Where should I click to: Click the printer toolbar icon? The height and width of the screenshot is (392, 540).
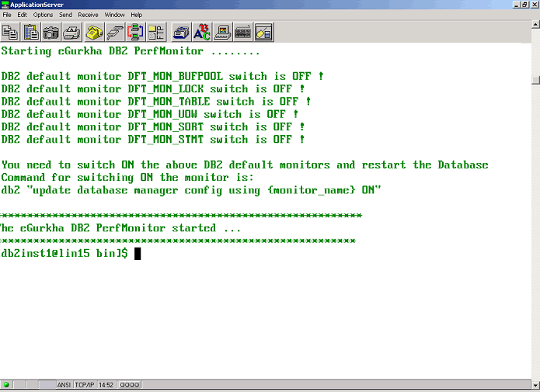71,33
